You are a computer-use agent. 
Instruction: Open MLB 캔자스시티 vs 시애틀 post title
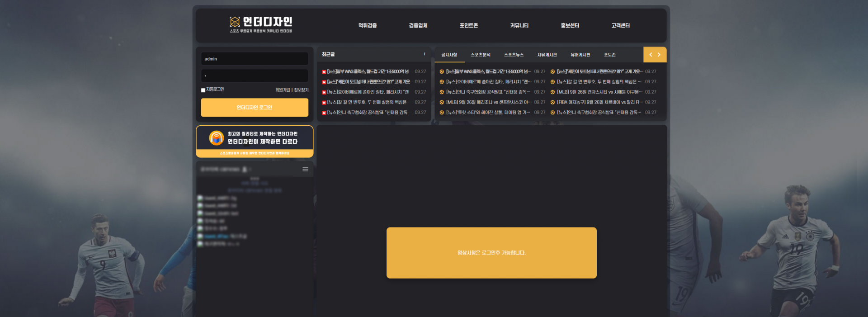(x=599, y=92)
